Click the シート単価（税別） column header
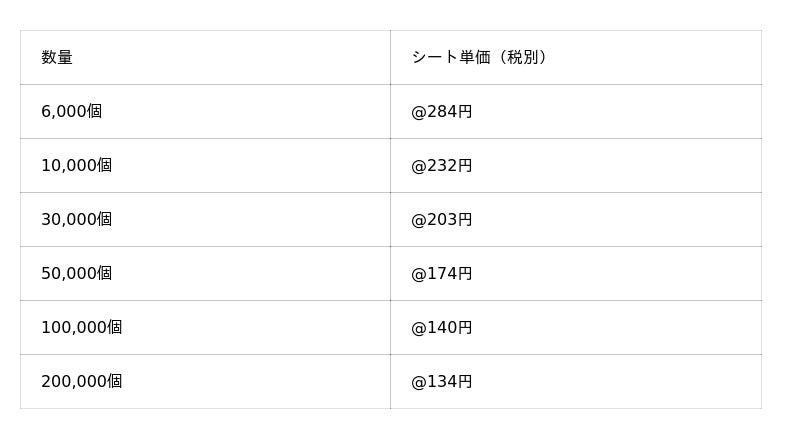The height and width of the screenshot is (439, 800). [x=479, y=58]
